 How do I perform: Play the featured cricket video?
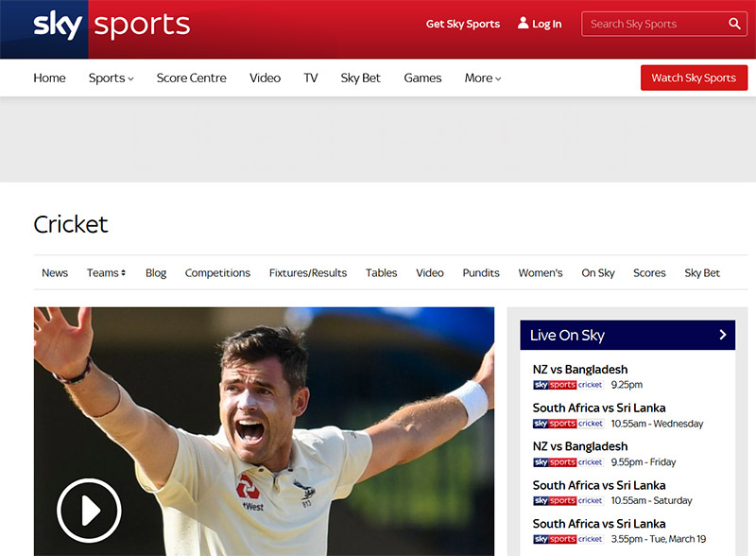pos(89,511)
